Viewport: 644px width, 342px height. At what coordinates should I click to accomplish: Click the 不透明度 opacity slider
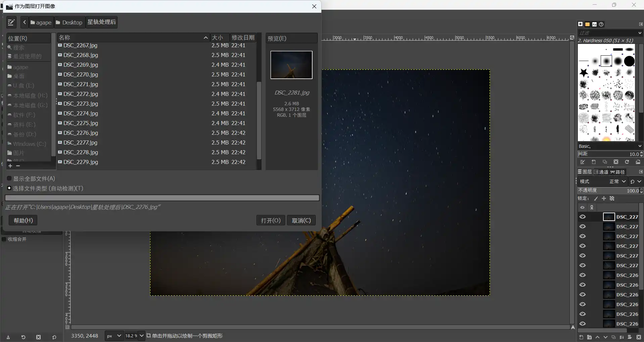point(608,191)
